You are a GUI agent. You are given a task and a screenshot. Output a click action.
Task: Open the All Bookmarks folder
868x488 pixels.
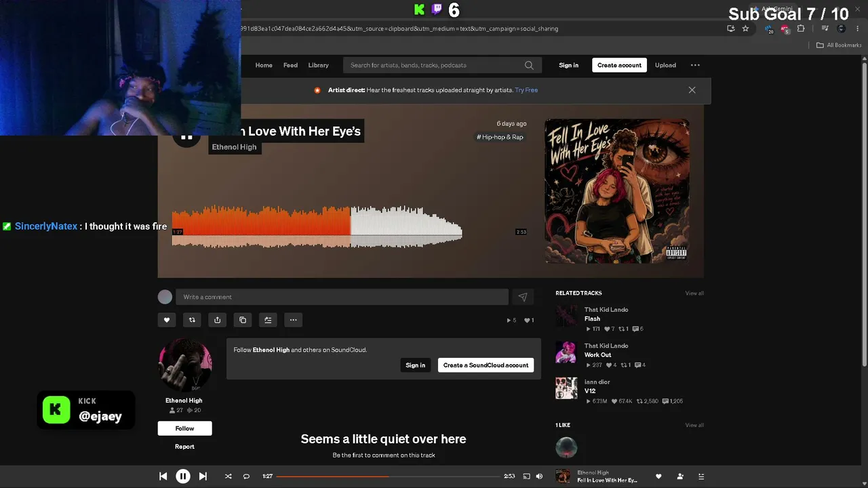coord(839,45)
